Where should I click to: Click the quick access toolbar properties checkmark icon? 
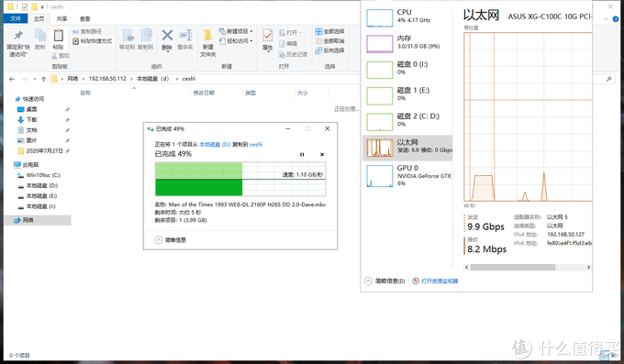pos(25,6)
